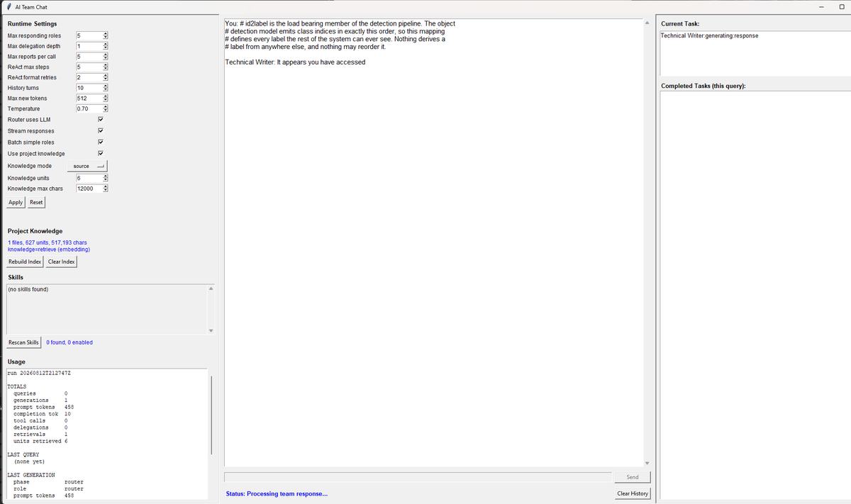Clear the project knowledge index
The height and width of the screenshot is (504, 851).
pos(62,262)
